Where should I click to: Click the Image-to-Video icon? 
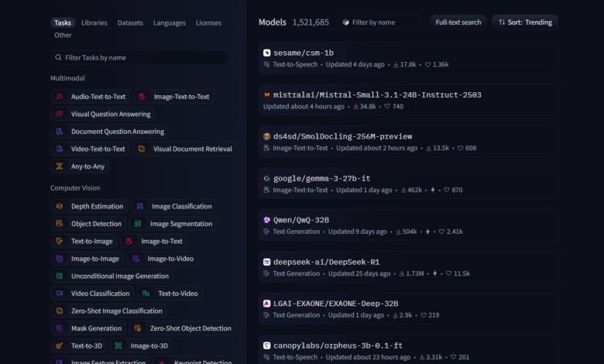point(136,259)
